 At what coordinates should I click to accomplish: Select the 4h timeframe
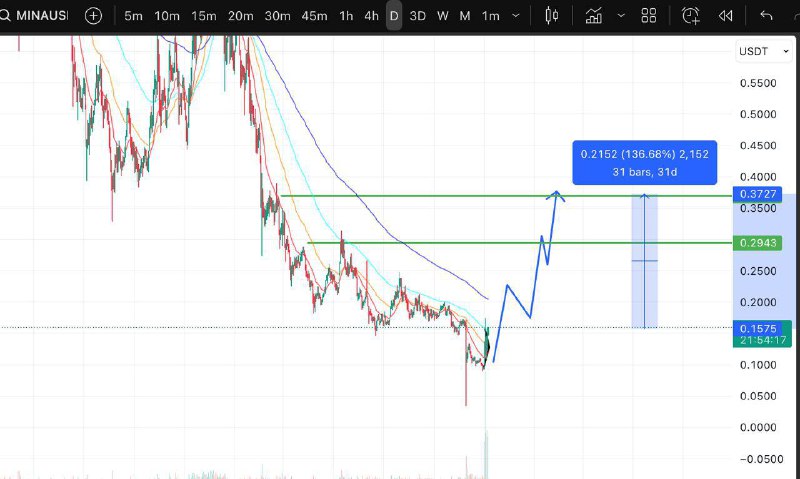click(x=371, y=16)
